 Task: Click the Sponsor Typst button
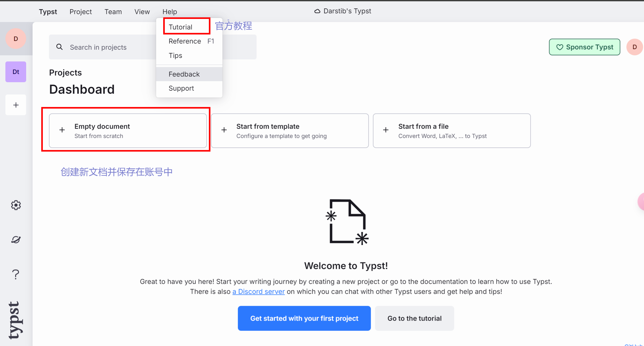[584, 47]
